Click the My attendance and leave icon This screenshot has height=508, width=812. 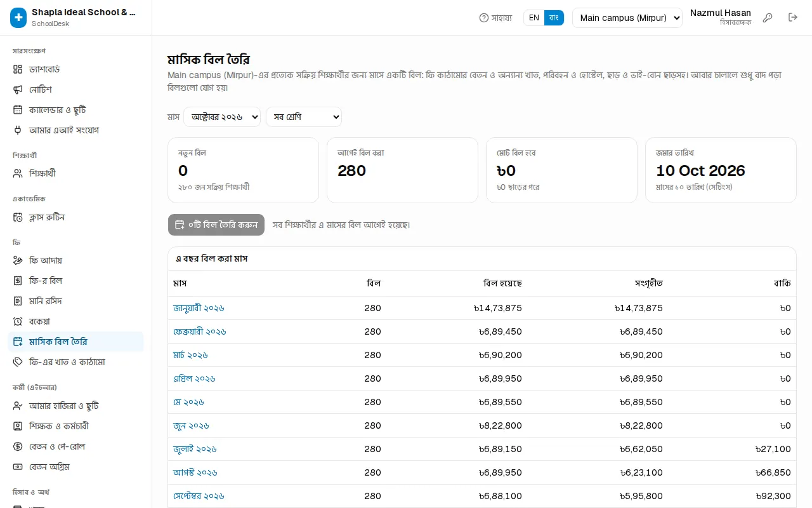coord(18,406)
